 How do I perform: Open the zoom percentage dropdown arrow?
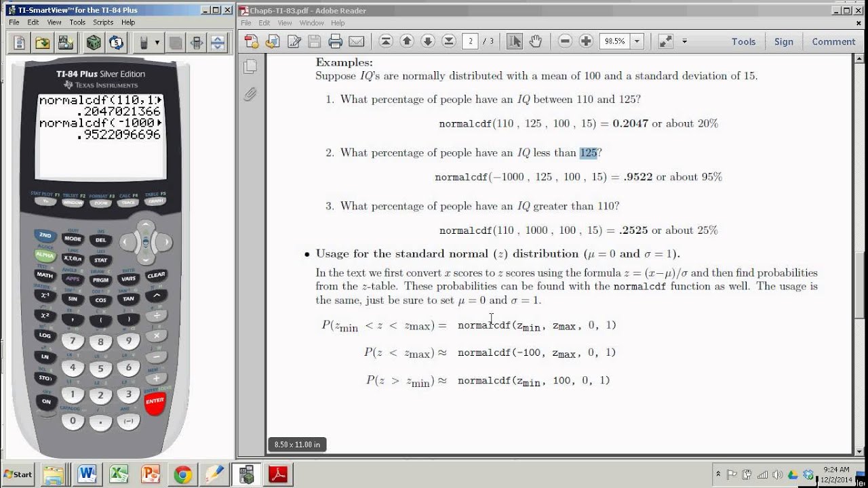pos(637,41)
